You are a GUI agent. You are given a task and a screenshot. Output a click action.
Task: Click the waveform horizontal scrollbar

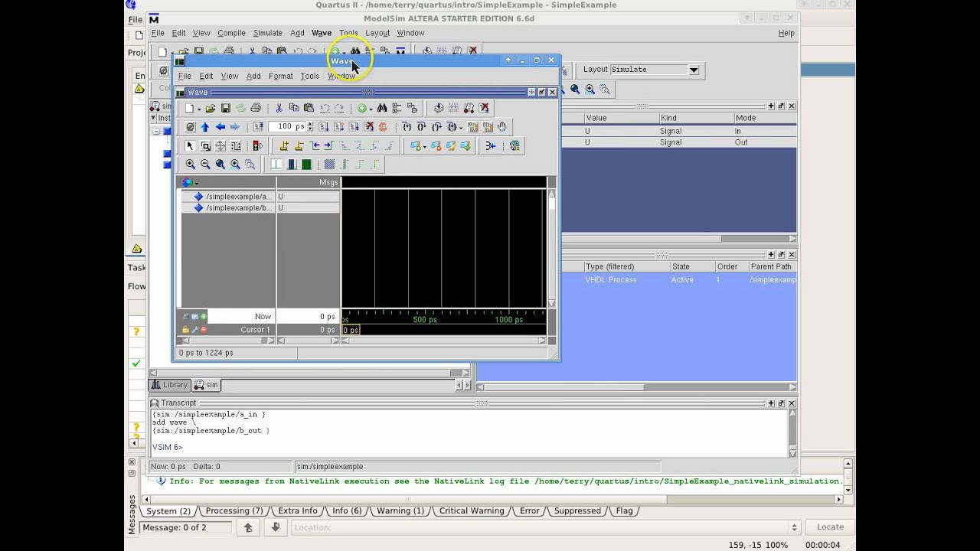click(x=443, y=341)
